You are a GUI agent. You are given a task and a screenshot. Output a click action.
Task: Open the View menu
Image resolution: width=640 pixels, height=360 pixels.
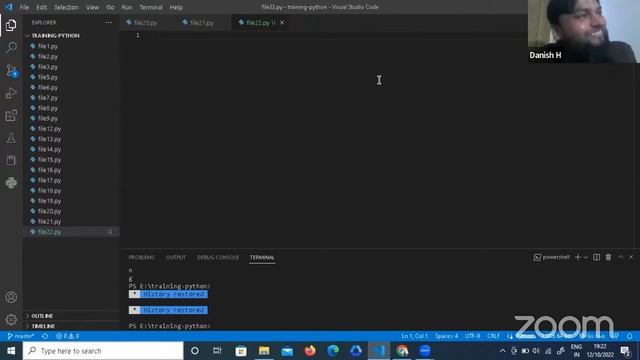tap(92, 7)
